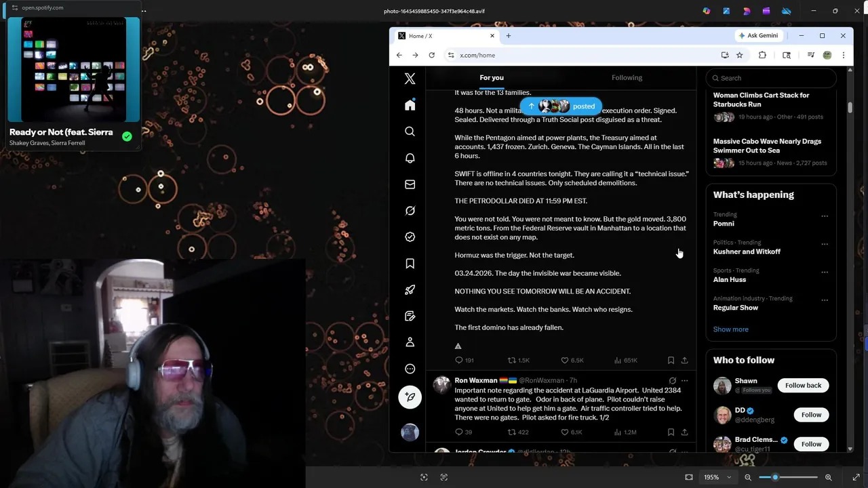
Task: Reload the x.com page
Action: 431,55
